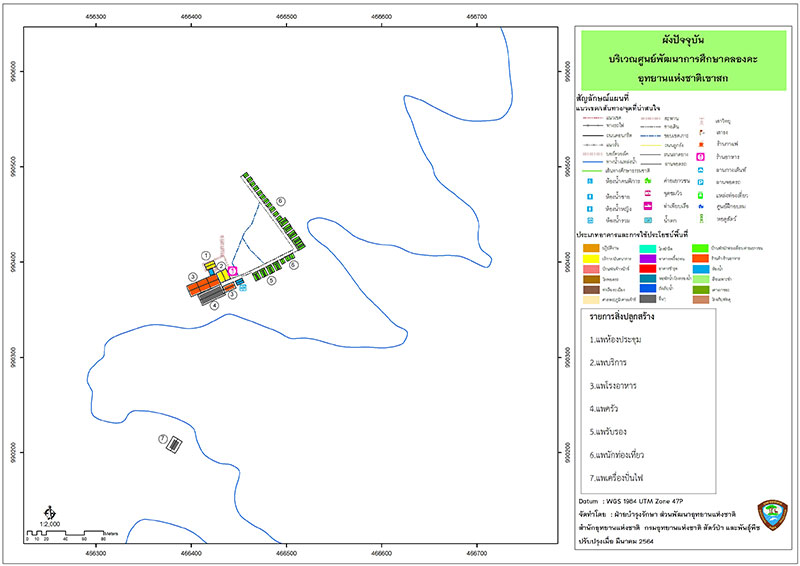The width and height of the screenshot is (800, 566).
Task: Click the legend's disabled toilet icon
Action: click(590, 181)
